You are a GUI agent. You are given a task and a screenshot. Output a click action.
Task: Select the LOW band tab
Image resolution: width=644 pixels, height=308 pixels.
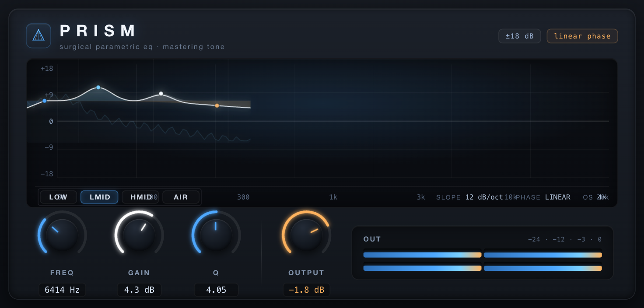click(x=58, y=197)
